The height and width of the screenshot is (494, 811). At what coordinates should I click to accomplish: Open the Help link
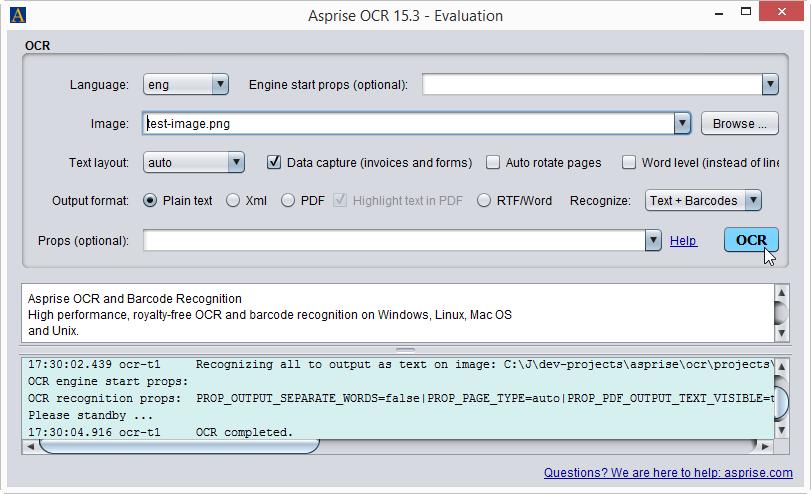pyautogui.click(x=683, y=241)
